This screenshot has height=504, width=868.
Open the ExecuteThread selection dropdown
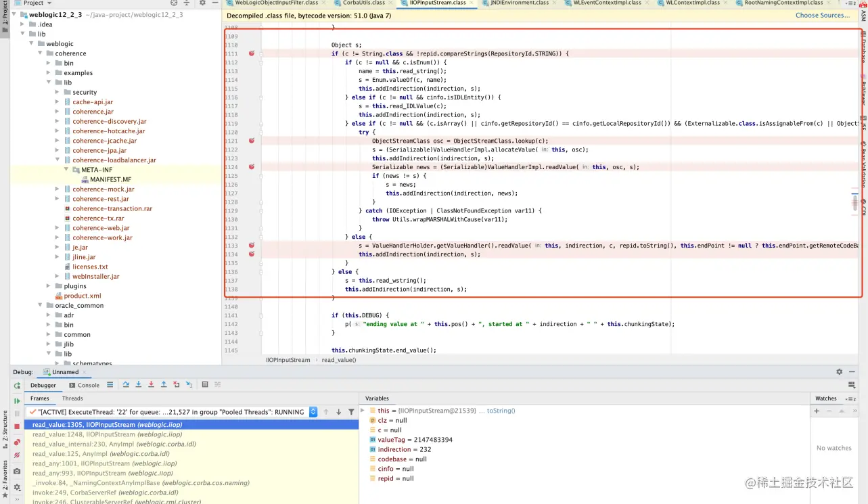tap(313, 411)
